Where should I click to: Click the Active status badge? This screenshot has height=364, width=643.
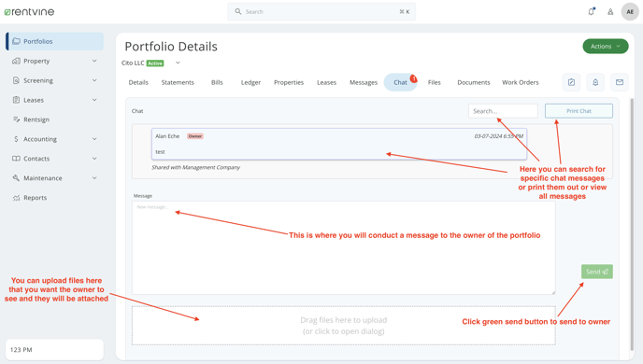tap(155, 63)
